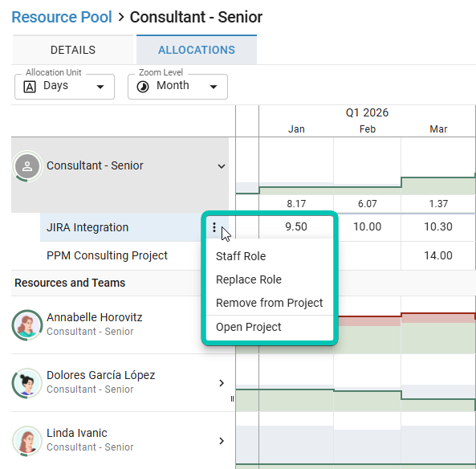Click the Feb month header
Image resolution: width=476 pixels, height=469 pixels.
click(368, 129)
